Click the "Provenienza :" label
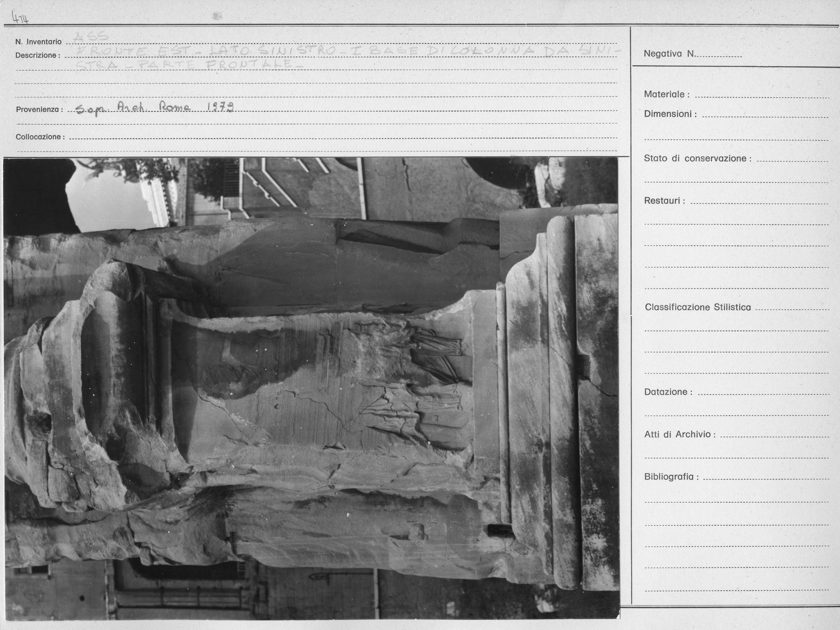 (39, 110)
